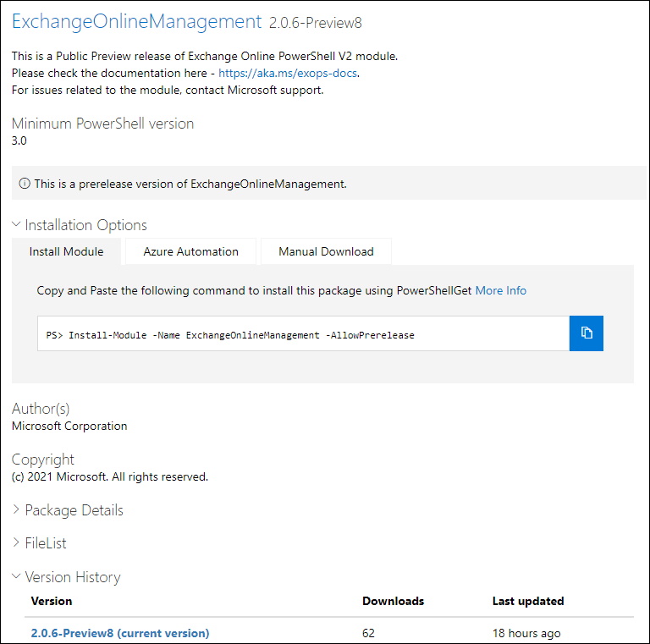This screenshot has width=650, height=644.
Task: Click the Microsoft Corporation author text
Action: click(69, 426)
